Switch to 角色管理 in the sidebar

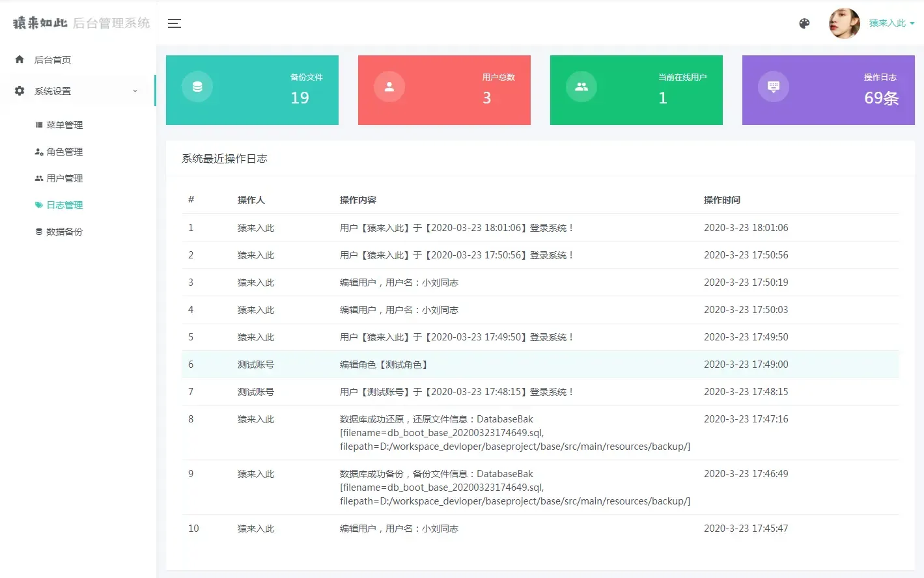point(66,151)
